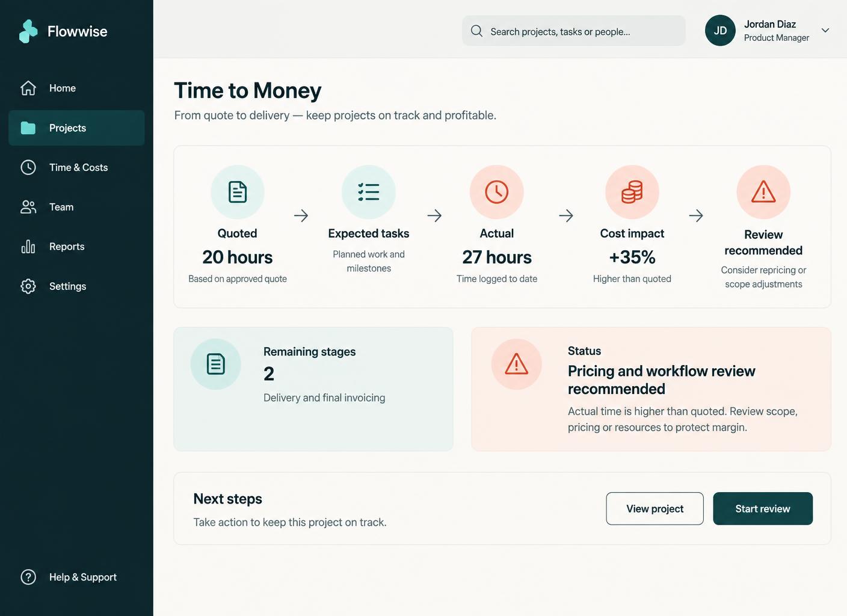Click "Delivery and final invoicing" text
Image resolution: width=847 pixels, height=616 pixels.
(324, 398)
